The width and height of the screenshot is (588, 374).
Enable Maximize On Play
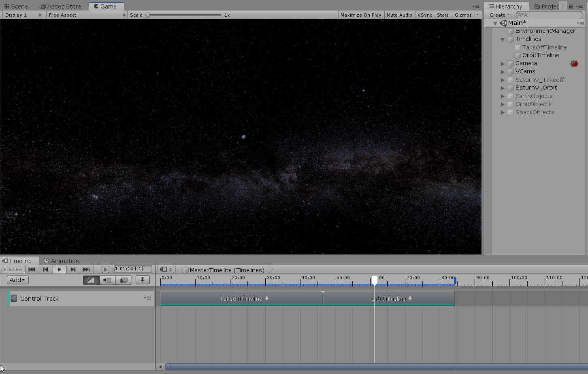click(x=360, y=15)
